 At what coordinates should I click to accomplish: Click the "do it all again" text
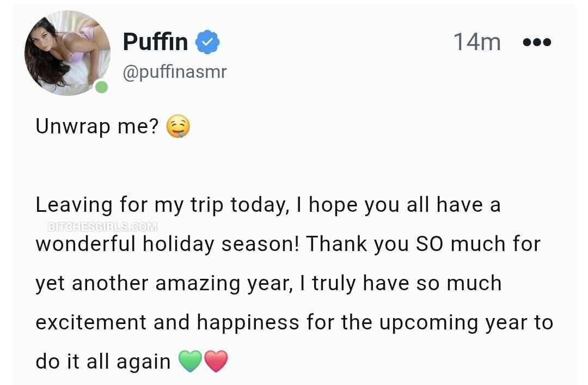pyautogui.click(x=103, y=361)
